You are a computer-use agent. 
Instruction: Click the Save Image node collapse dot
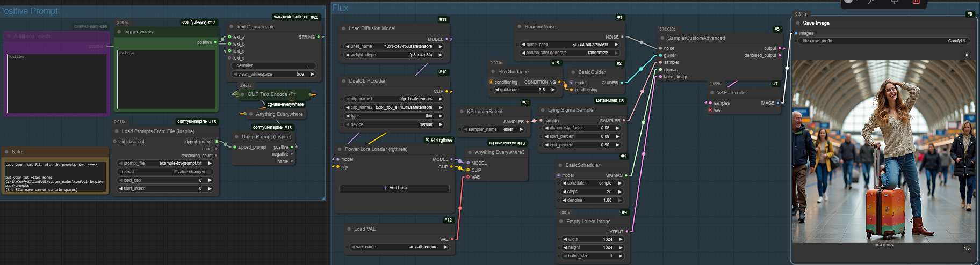click(797, 23)
